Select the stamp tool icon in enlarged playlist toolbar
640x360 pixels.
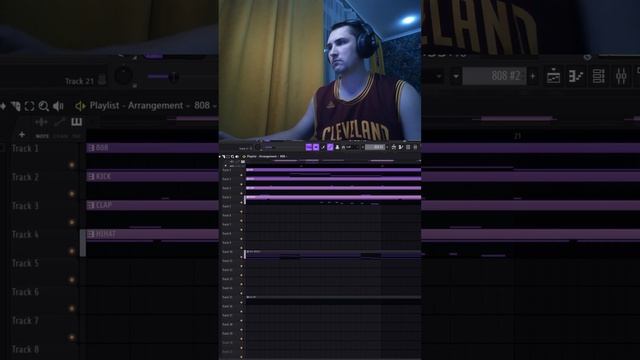click(16, 106)
